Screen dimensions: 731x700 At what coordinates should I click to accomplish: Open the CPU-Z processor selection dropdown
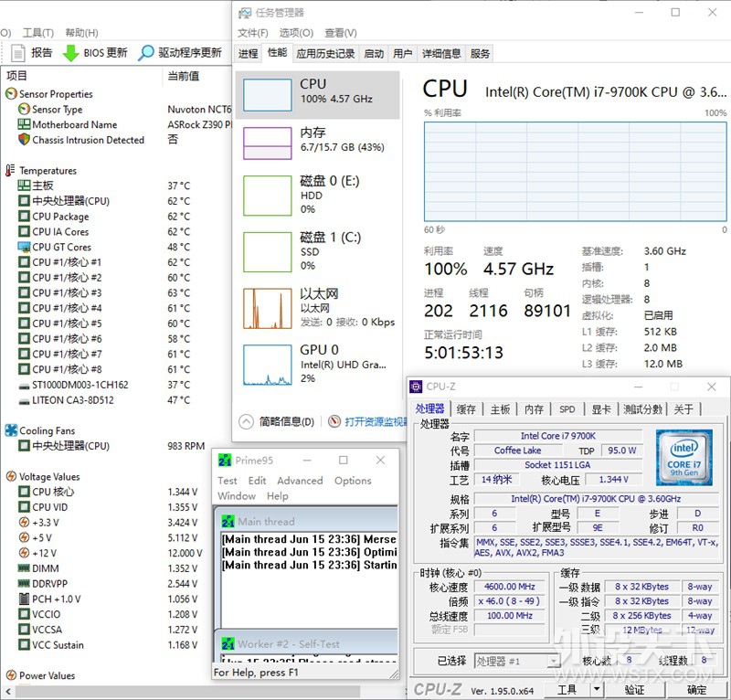click(x=554, y=661)
